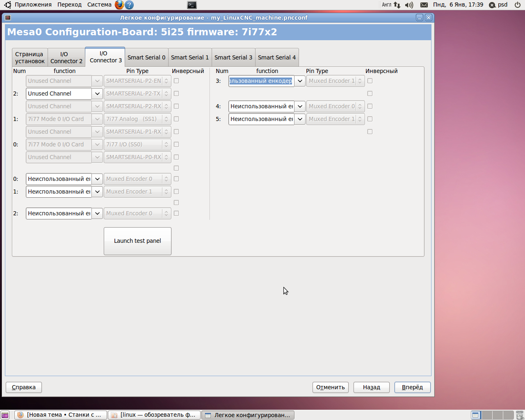Click the Ubuntu logo in the top panel
Viewport: 525px width, 420px height.
coord(8,5)
